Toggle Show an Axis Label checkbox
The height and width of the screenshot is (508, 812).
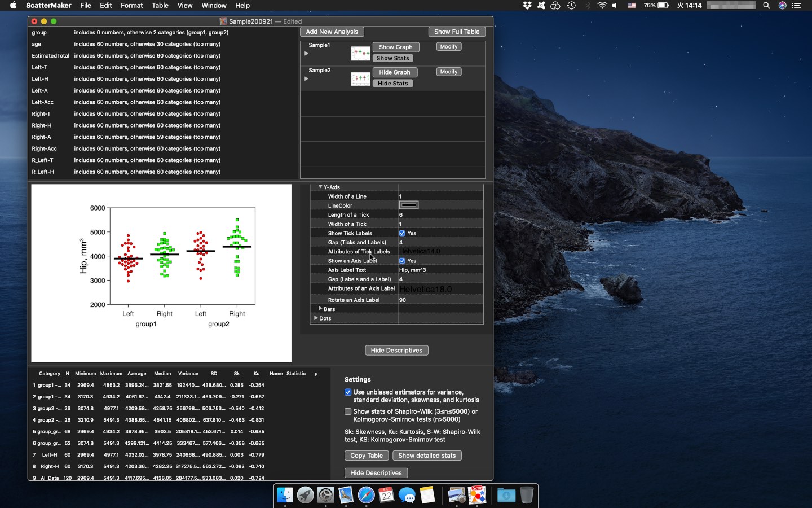[x=402, y=261]
